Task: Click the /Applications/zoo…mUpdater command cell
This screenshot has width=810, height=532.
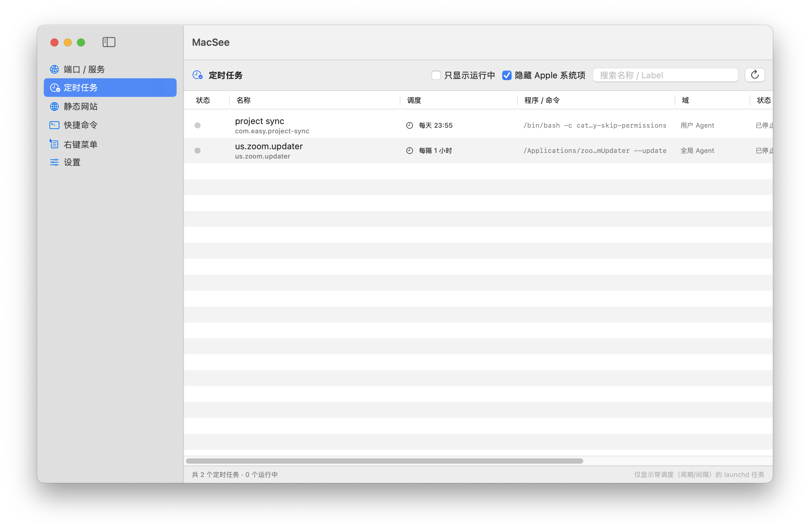Action: pyautogui.click(x=595, y=151)
